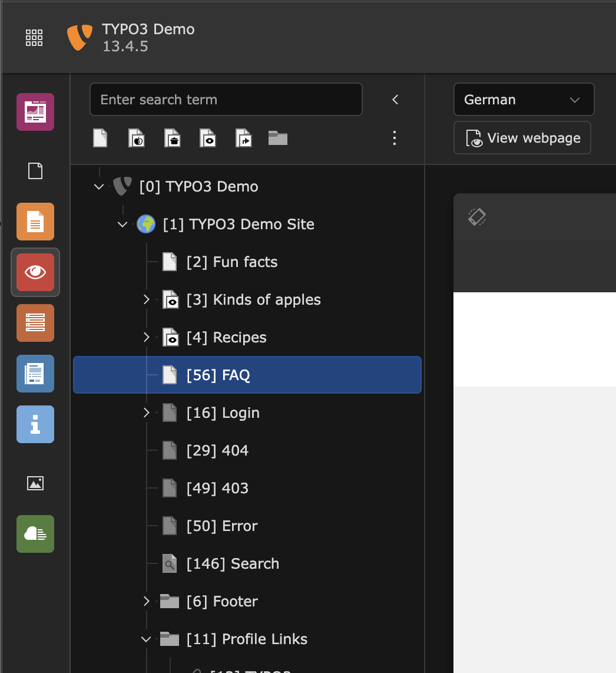Select the [3] Kinds of apples page
The height and width of the screenshot is (673, 616).
click(253, 299)
